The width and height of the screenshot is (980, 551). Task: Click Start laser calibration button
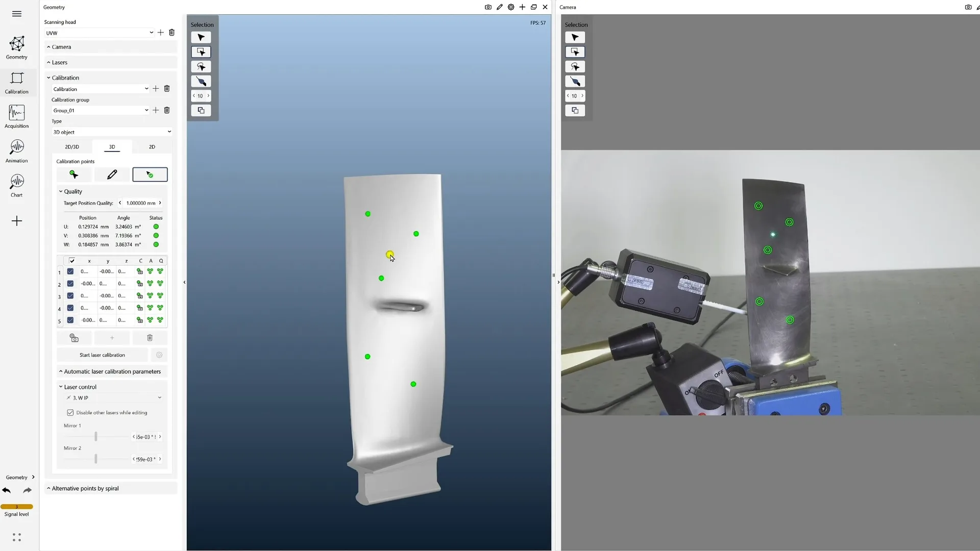(102, 355)
